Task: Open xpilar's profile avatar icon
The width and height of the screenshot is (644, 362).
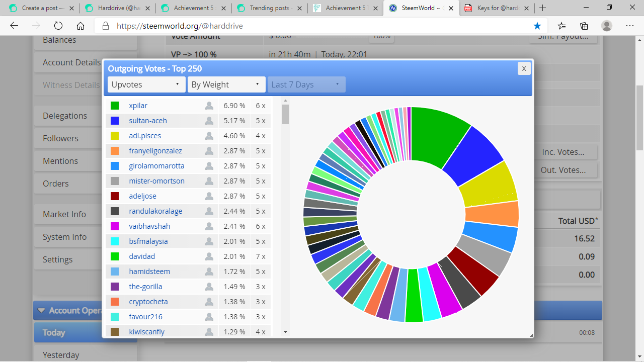Action: tap(209, 106)
